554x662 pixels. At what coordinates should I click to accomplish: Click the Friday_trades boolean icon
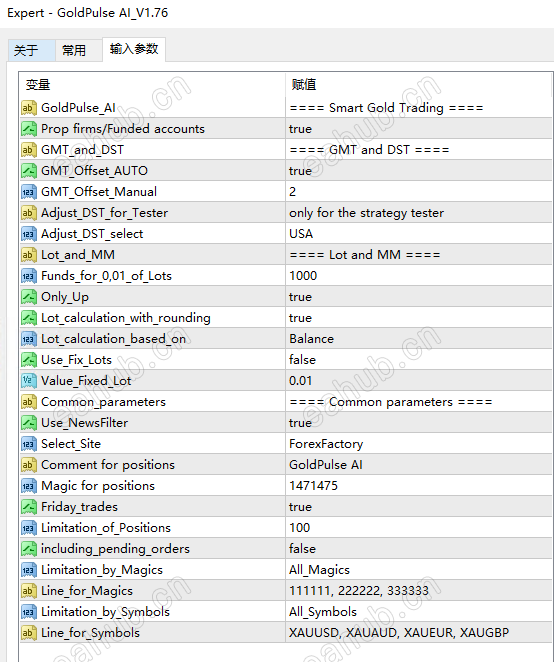(x=29, y=507)
